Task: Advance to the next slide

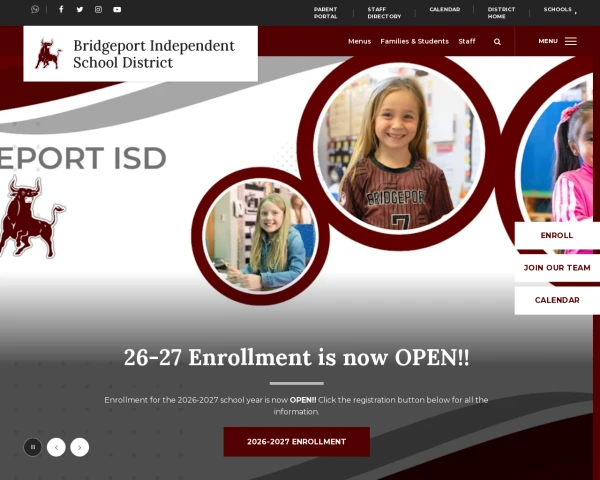Action: coord(80,447)
